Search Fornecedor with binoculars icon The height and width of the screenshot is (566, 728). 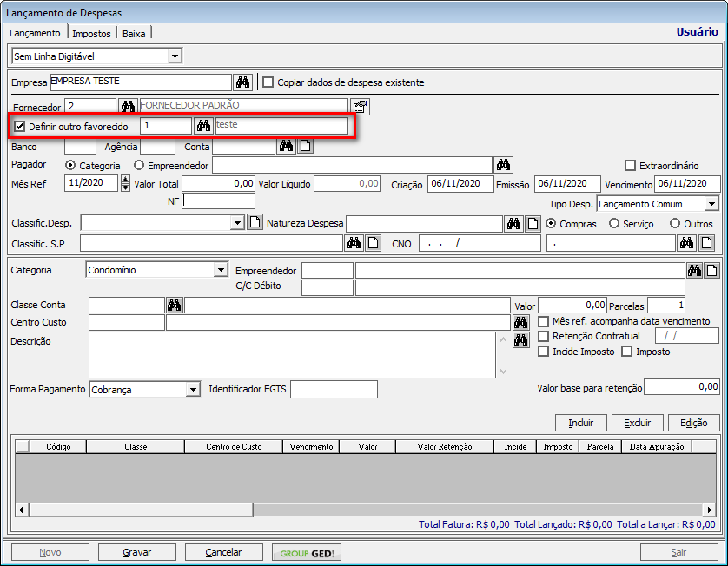coord(128,106)
